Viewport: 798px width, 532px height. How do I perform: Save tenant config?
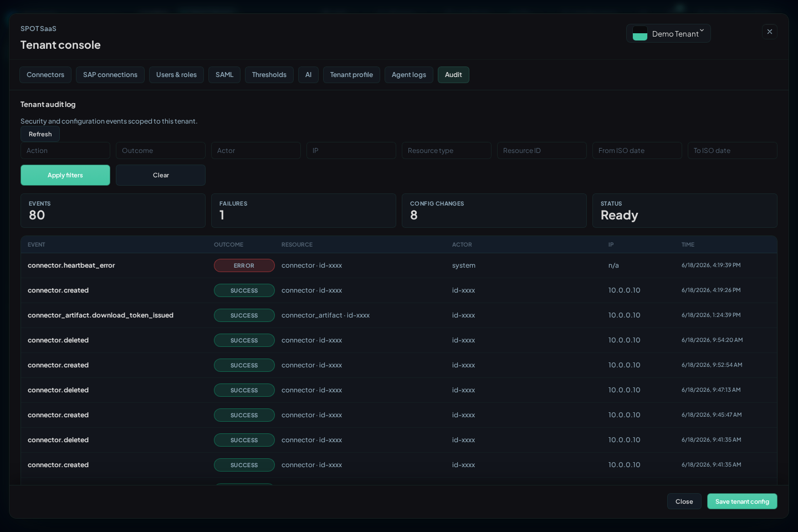[x=742, y=502]
